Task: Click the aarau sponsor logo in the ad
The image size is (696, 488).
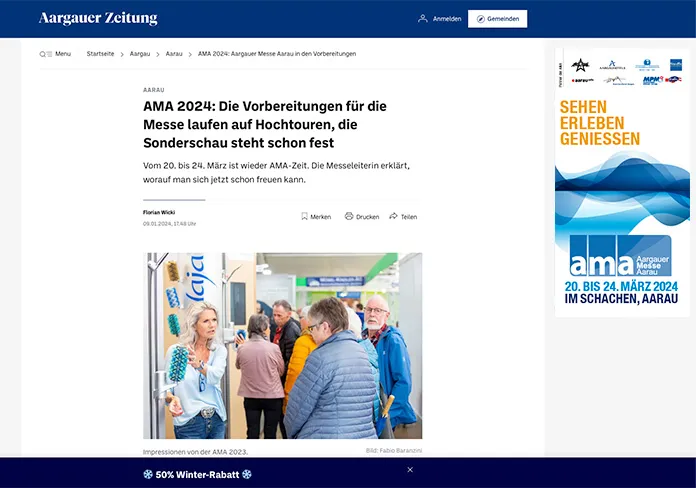Action: (583, 80)
